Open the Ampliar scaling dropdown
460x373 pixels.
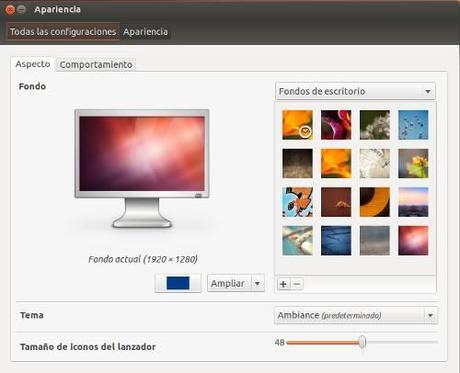pos(236,283)
